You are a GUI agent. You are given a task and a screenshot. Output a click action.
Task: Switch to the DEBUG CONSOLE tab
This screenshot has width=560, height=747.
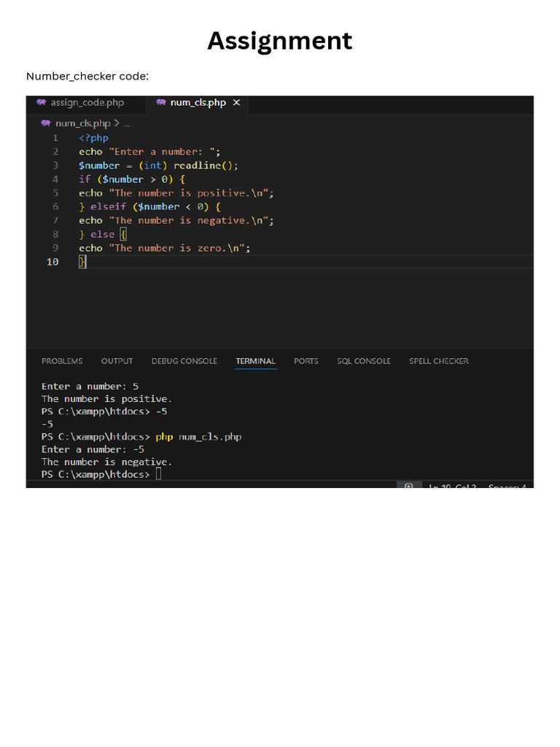(x=184, y=361)
